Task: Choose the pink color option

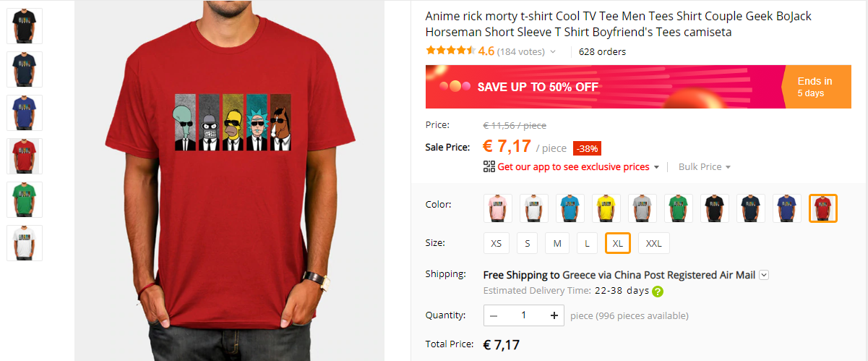Action: [x=498, y=208]
